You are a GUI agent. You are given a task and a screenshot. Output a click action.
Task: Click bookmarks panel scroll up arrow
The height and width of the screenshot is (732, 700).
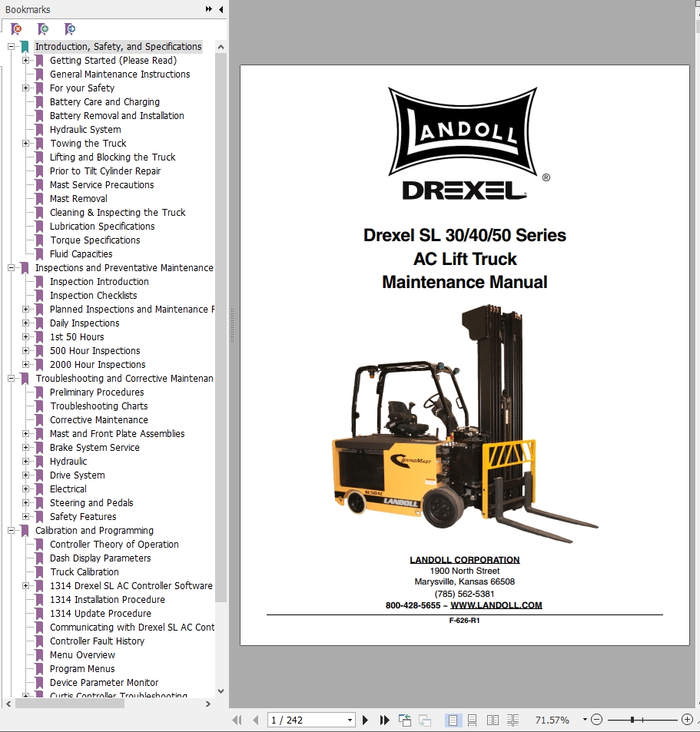221,47
